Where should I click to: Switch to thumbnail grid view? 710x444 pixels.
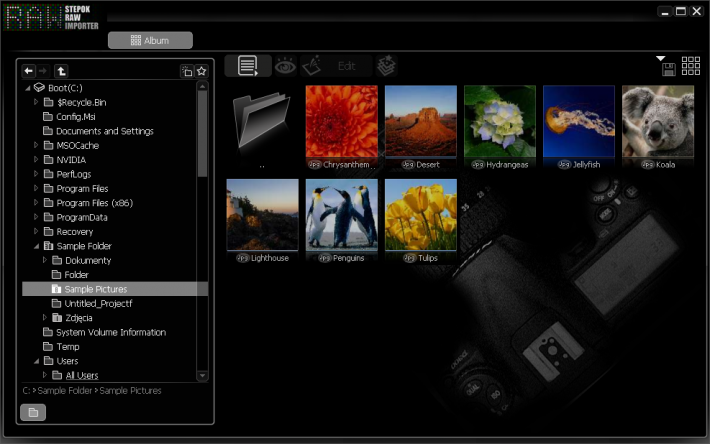coord(691,66)
